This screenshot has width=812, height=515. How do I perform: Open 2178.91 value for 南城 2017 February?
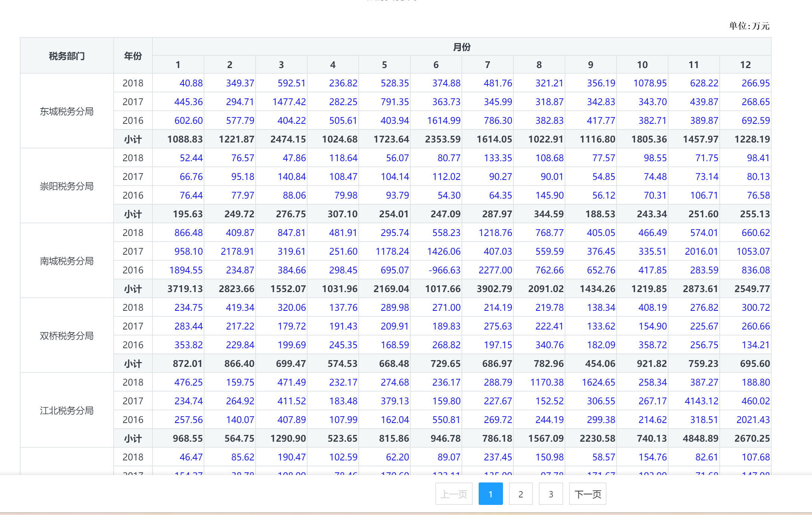click(237, 251)
